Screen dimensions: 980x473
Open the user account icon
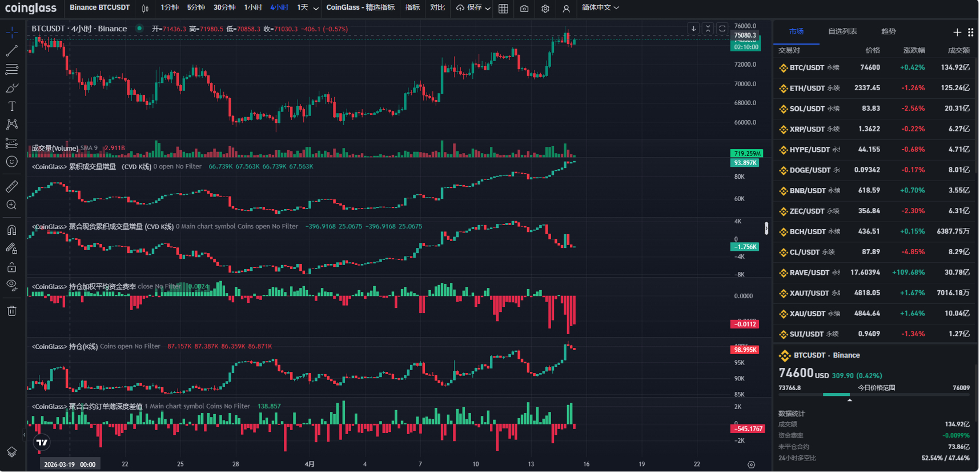[566, 9]
